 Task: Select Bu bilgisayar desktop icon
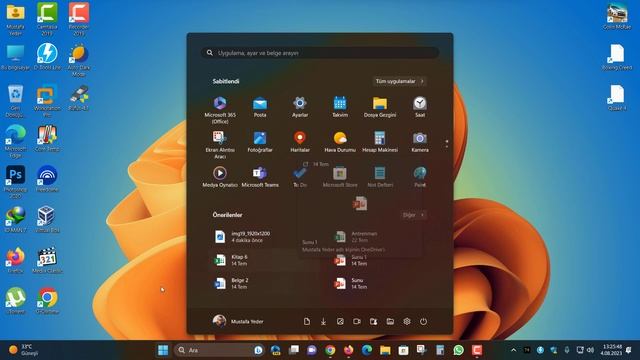[x=16, y=57]
